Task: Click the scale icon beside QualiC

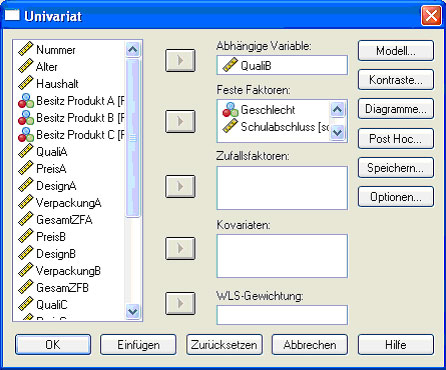Action: 26,304
